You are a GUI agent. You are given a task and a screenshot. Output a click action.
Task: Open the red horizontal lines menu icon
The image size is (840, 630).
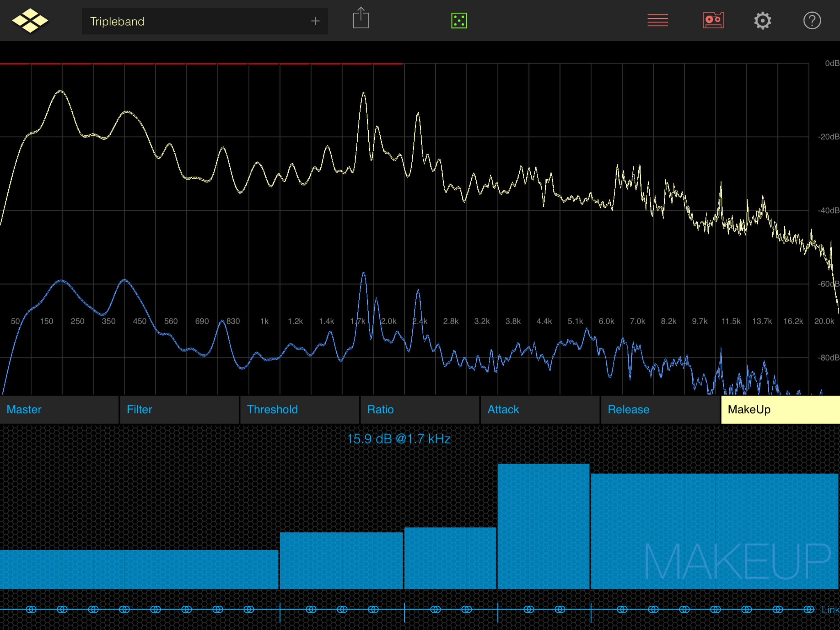click(x=658, y=21)
